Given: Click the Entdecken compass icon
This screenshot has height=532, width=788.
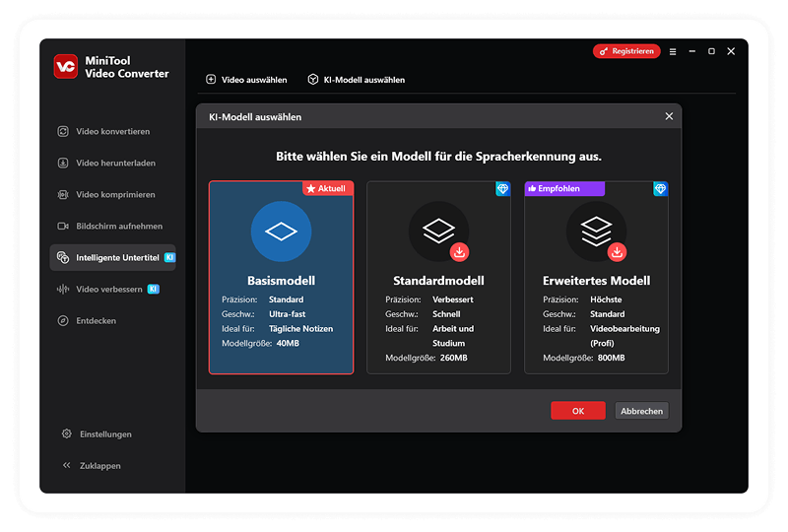Looking at the screenshot, I should 63,321.
